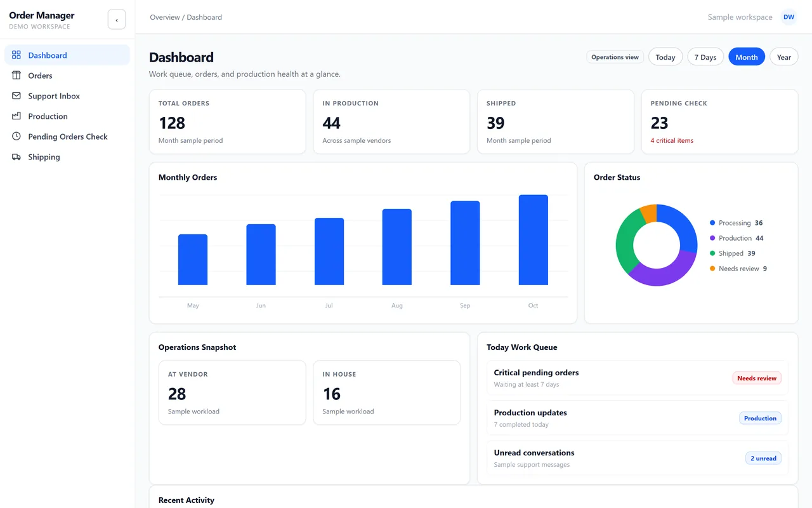Click the blue Processing legend dot
Image resolution: width=812 pixels, height=508 pixels.
pos(712,223)
